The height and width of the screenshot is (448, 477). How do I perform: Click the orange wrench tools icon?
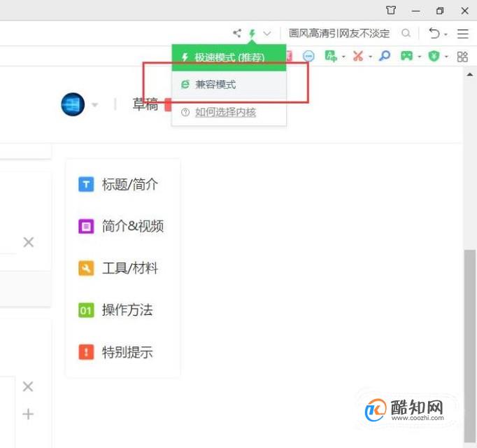tap(86, 268)
